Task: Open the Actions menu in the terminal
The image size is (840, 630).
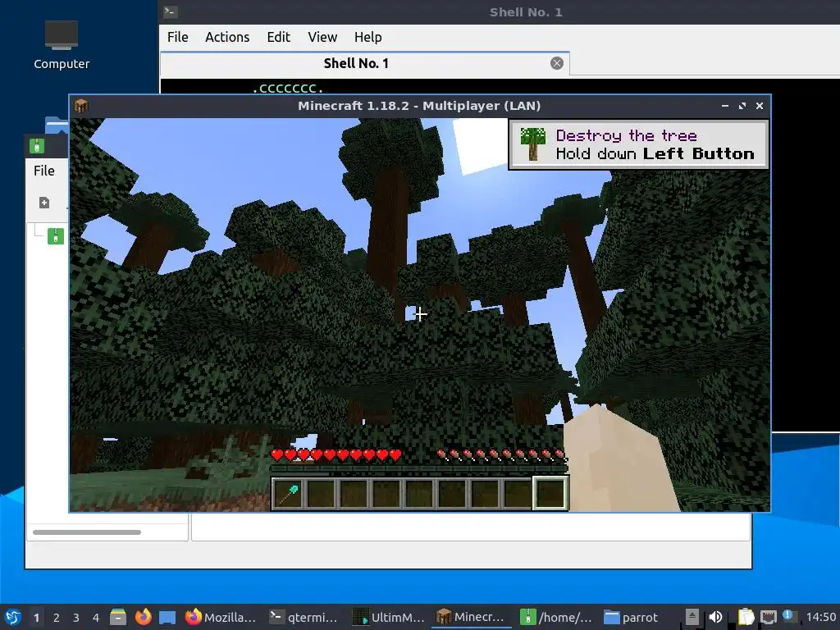Action: click(x=227, y=37)
